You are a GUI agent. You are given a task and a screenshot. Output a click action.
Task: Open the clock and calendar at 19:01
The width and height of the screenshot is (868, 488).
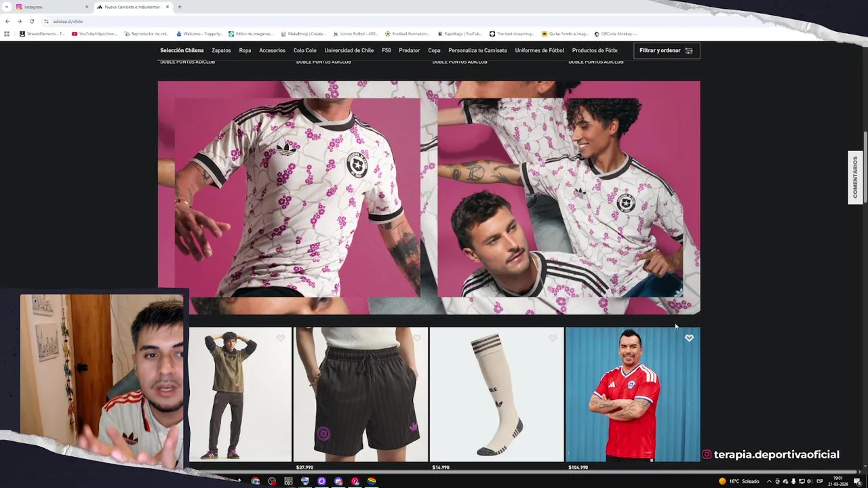837,481
